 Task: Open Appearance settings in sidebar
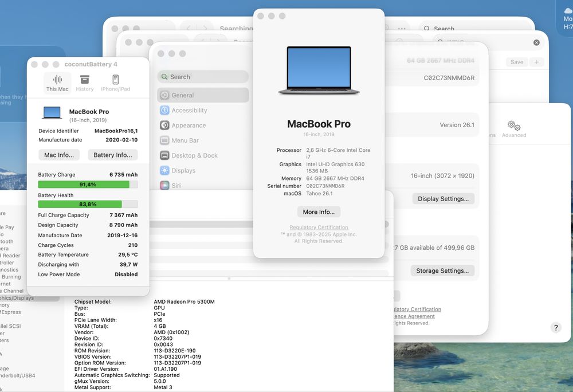(x=203, y=126)
